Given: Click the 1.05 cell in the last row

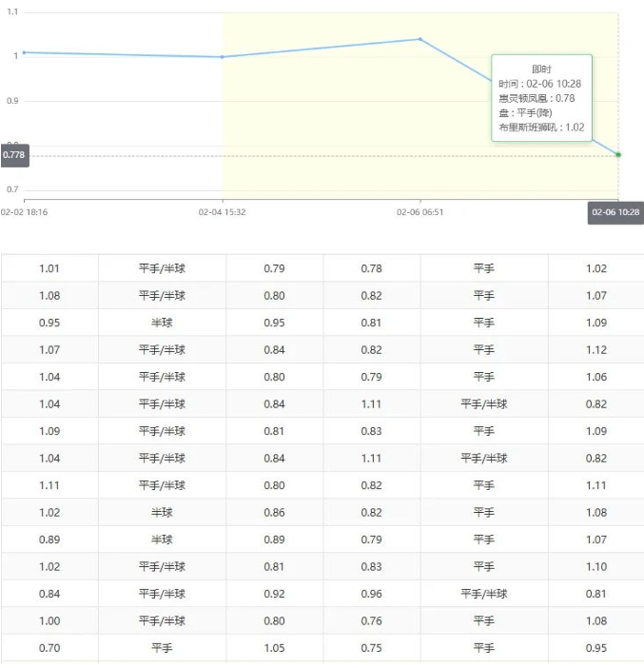Looking at the screenshot, I should [x=274, y=648].
